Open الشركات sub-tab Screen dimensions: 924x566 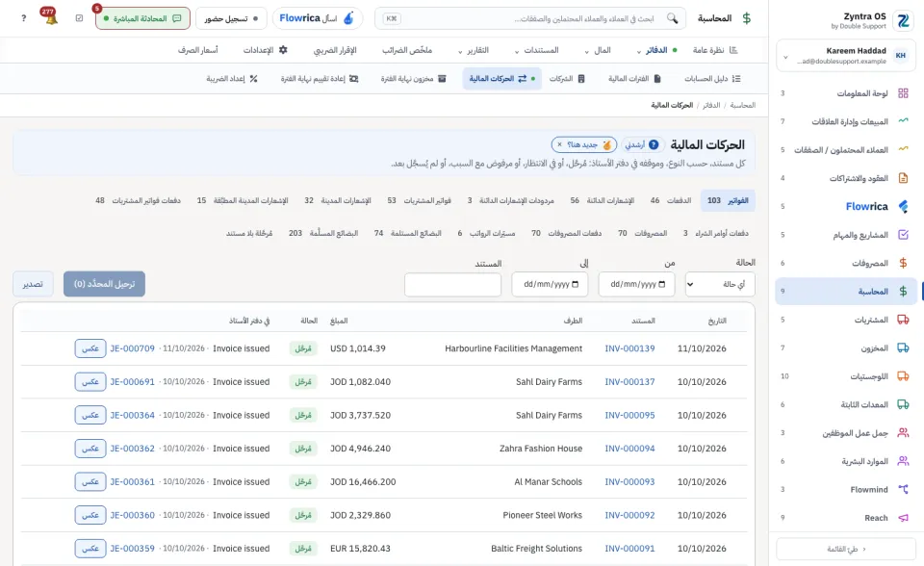tap(567, 78)
